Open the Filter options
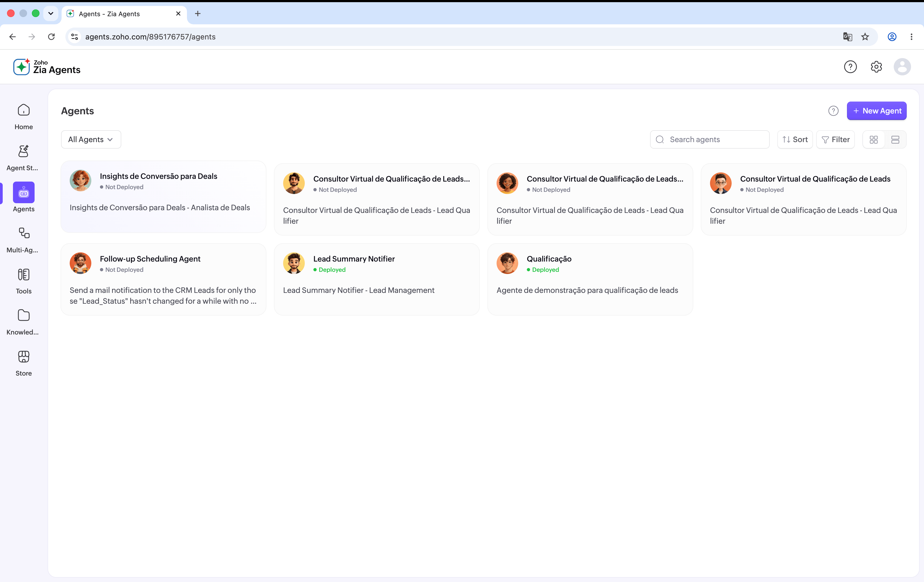Image resolution: width=924 pixels, height=582 pixels. pyautogui.click(x=835, y=140)
